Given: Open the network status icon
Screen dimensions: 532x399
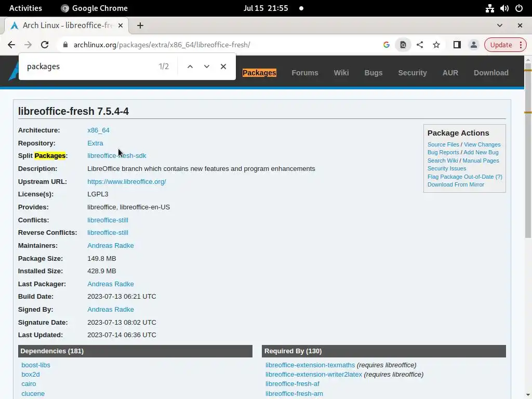Looking at the screenshot, I should pyautogui.click(x=489, y=8).
